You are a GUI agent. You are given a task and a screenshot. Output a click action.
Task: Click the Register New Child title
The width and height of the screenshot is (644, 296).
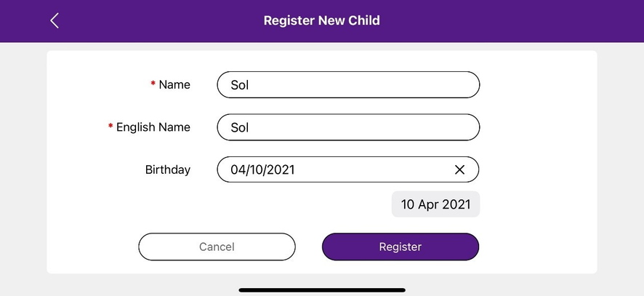pos(321,20)
